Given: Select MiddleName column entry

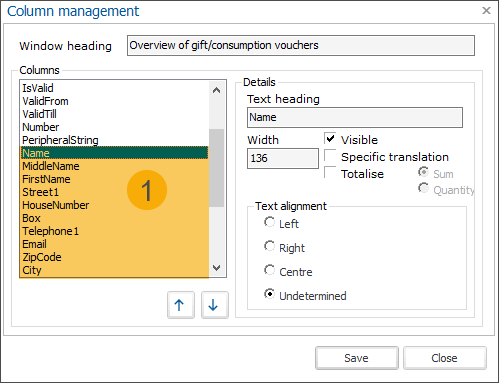Looking at the screenshot, I should click(x=114, y=166).
